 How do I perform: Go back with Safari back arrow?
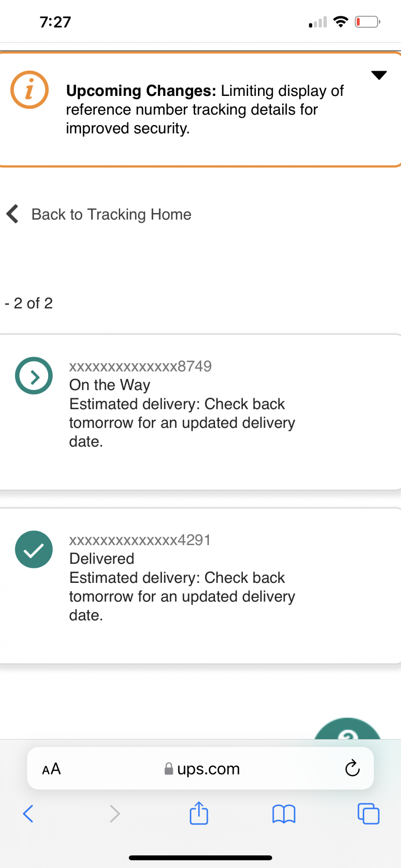tap(28, 814)
